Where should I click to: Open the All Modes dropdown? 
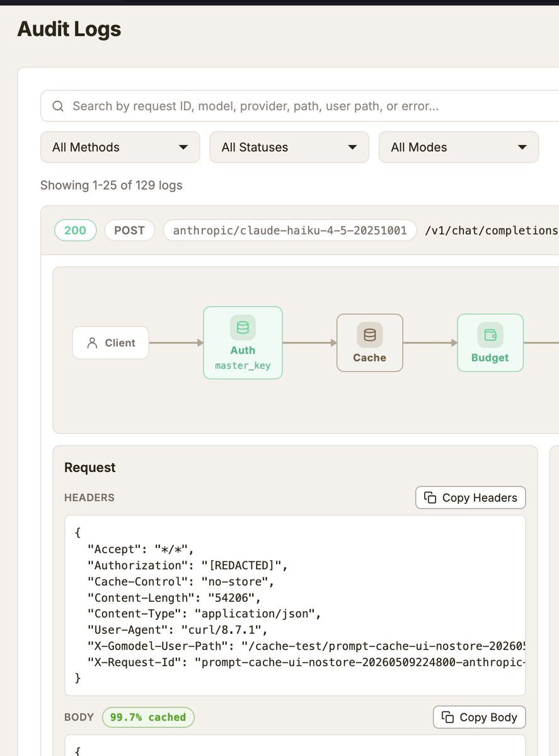click(x=459, y=147)
